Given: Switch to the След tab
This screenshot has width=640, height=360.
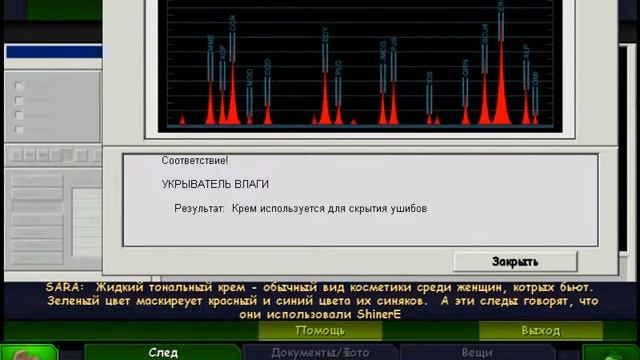Looking at the screenshot, I should pos(163,352).
